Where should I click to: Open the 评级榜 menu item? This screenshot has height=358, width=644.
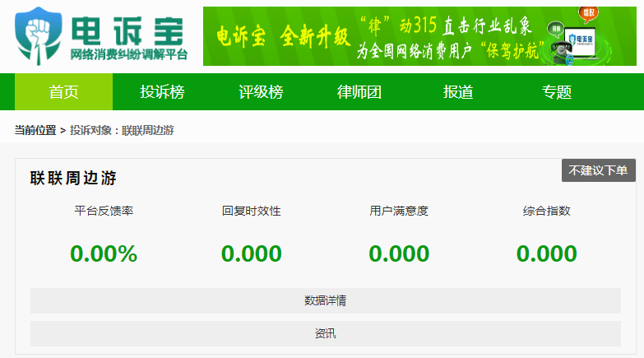[261, 91]
